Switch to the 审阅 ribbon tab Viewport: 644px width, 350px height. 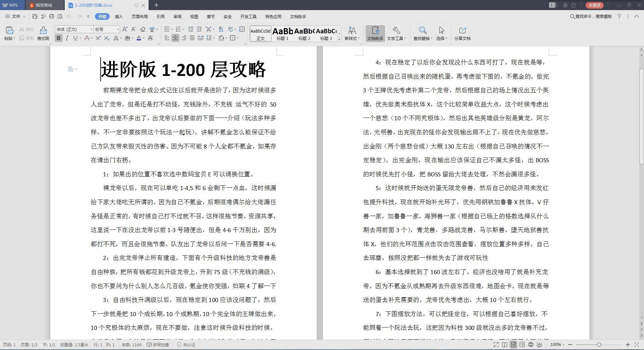(x=177, y=16)
